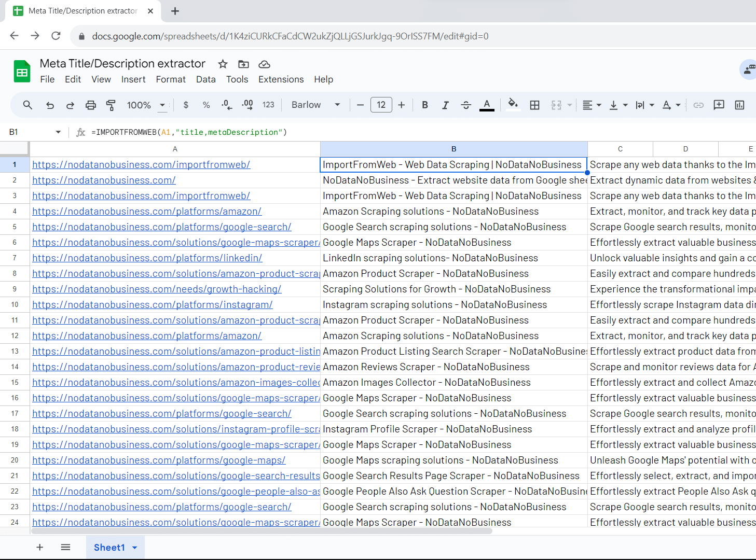The width and height of the screenshot is (756, 560).
Task: Click the insert chart icon
Action: 739,105
